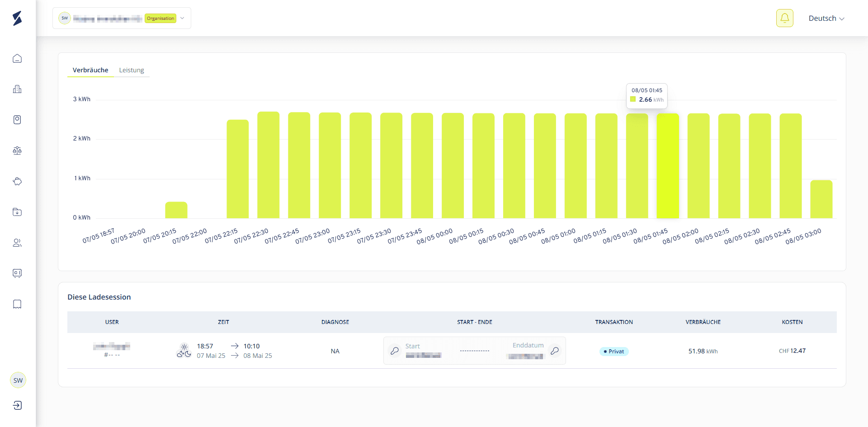Click the logout icon at sidebar bottom
The width and height of the screenshot is (868, 427).
[17, 405]
